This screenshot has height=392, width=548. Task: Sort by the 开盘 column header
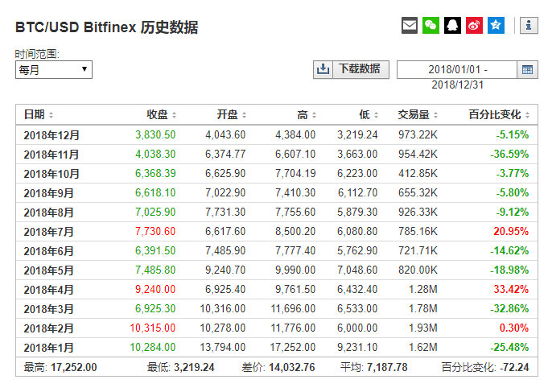point(232,114)
